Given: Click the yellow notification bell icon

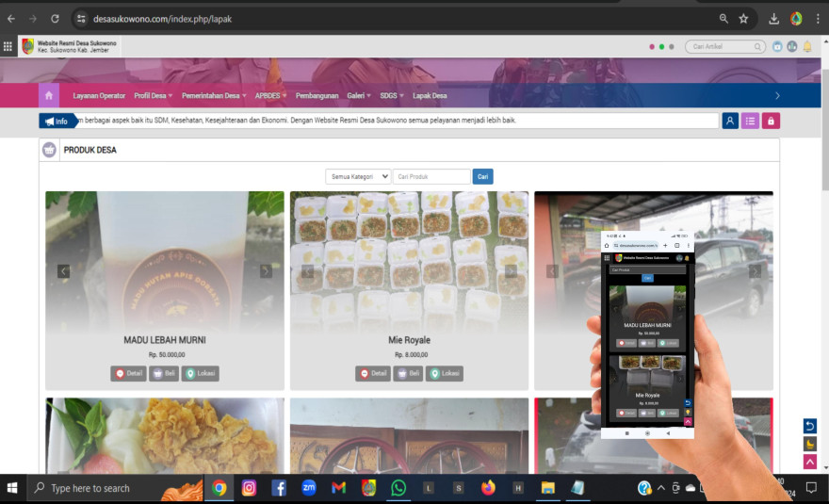Looking at the screenshot, I should point(807,46).
